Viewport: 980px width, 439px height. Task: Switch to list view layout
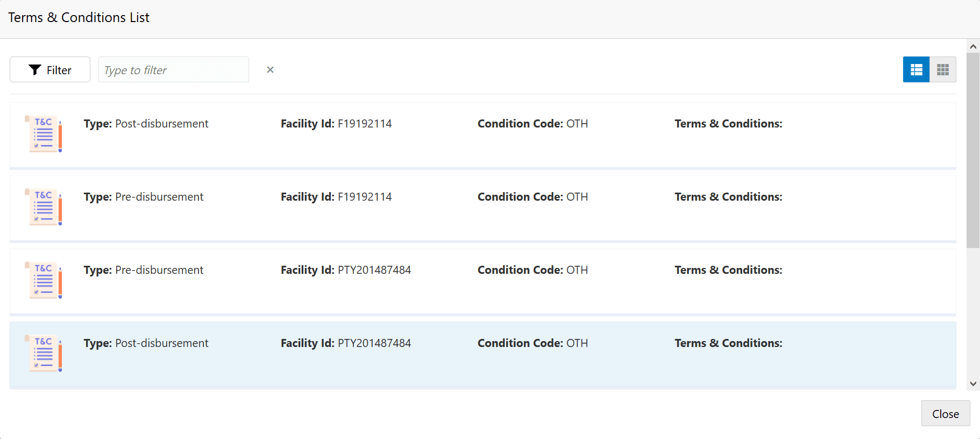(916, 69)
